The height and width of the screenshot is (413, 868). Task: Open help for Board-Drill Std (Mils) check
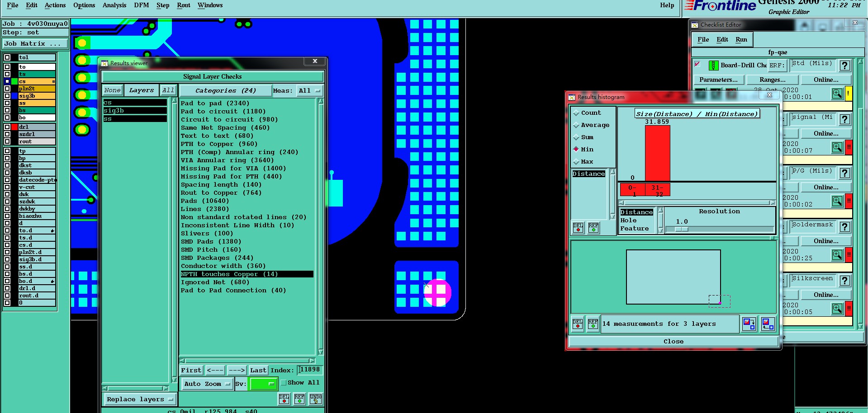tap(844, 66)
